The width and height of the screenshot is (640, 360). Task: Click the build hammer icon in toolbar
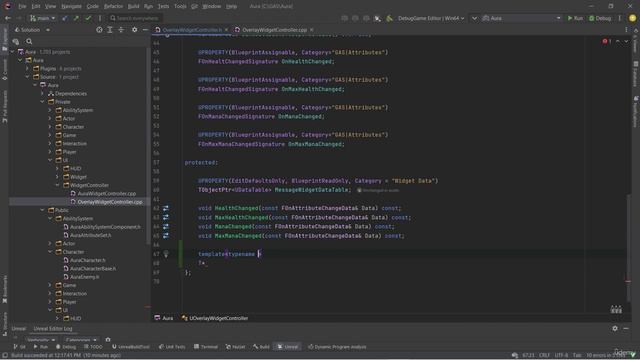(x=389, y=18)
